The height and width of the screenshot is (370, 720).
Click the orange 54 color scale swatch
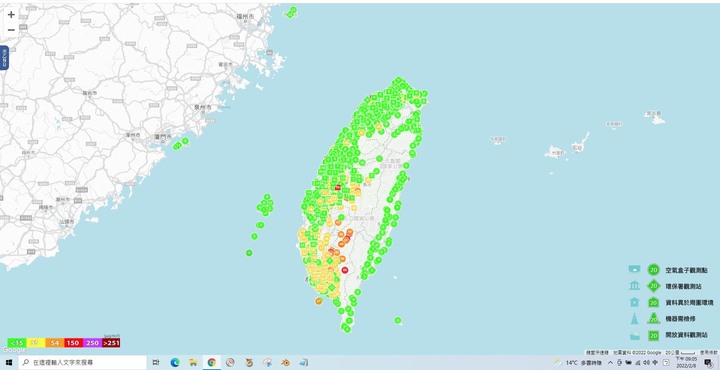pyautogui.click(x=54, y=343)
